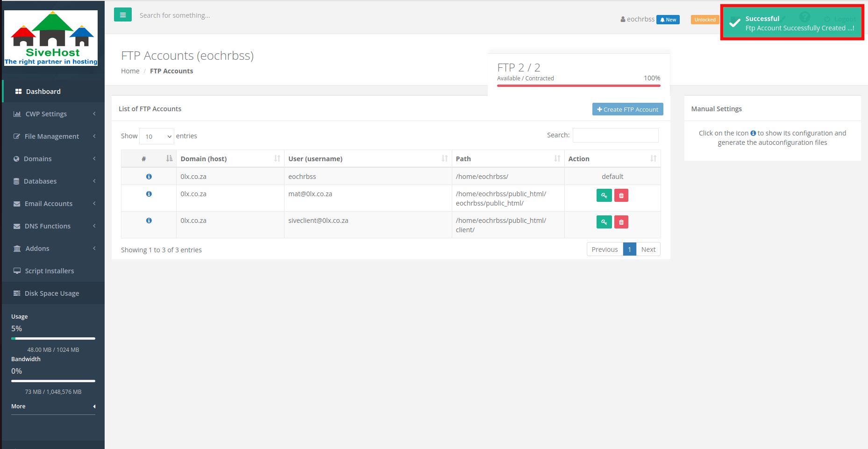Click the Addons bank icon

[x=17, y=249]
